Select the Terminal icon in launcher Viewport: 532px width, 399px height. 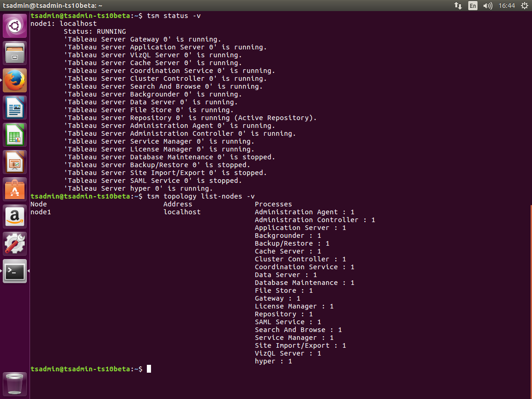[x=15, y=271]
